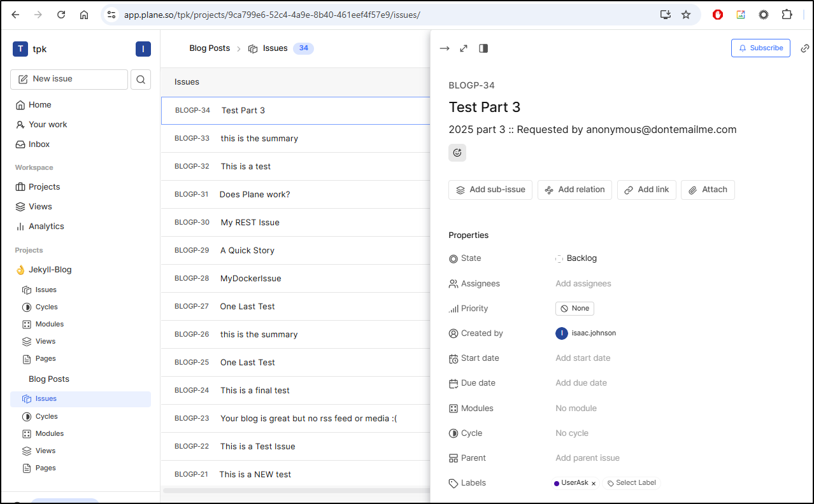Open the browser Extensions puzzle menu
The height and width of the screenshot is (504, 814).
tap(787, 15)
